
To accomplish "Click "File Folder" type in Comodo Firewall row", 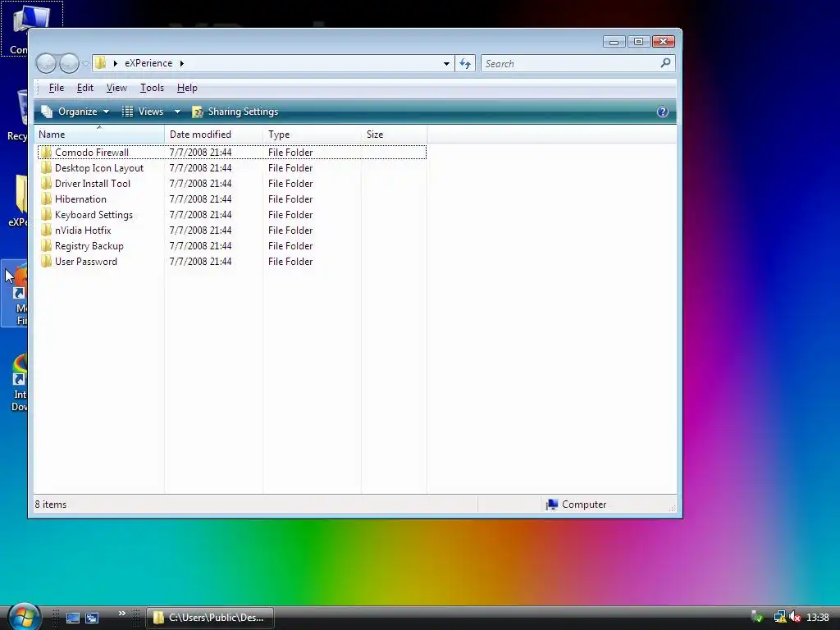I will [x=290, y=152].
